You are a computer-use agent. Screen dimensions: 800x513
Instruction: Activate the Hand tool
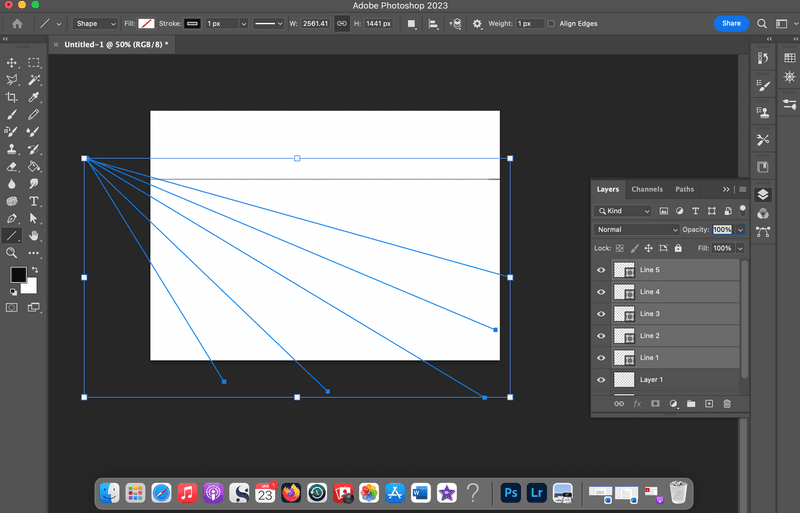34,236
